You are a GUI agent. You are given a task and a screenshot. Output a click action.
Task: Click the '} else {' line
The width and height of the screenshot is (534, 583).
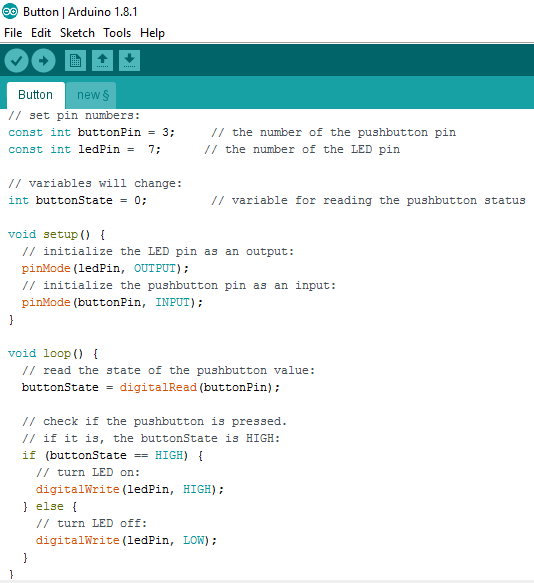click(x=50, y=506)
